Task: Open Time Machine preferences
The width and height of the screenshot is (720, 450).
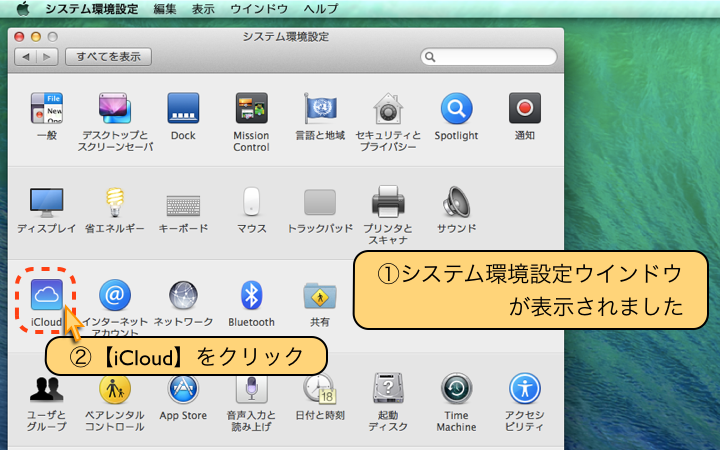Action: pos(456,388)
